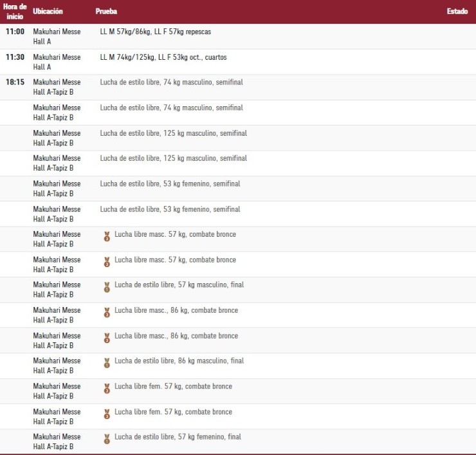Click the gold medal icon for 57 kg masculino final
The width and height of the screenshot is (476, 455).
[x=107, y=286]
